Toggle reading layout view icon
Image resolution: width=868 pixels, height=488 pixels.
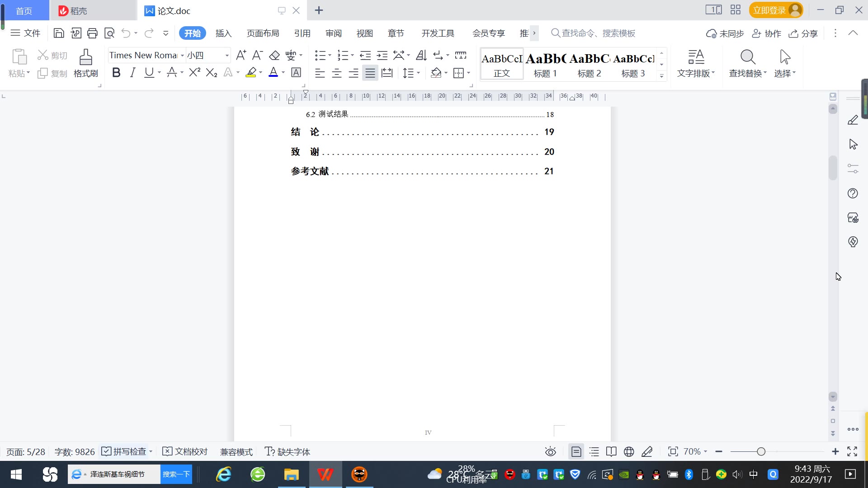tap(611, 451)
